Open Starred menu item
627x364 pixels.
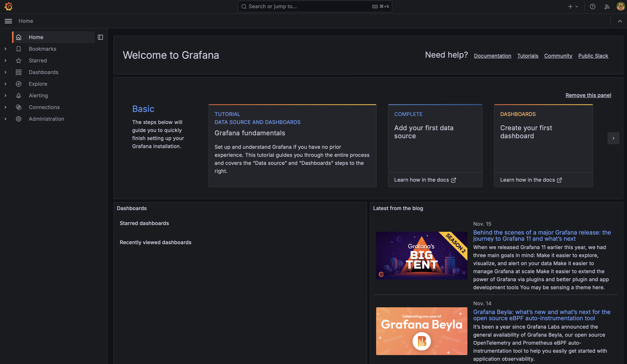tap(38, 61)
